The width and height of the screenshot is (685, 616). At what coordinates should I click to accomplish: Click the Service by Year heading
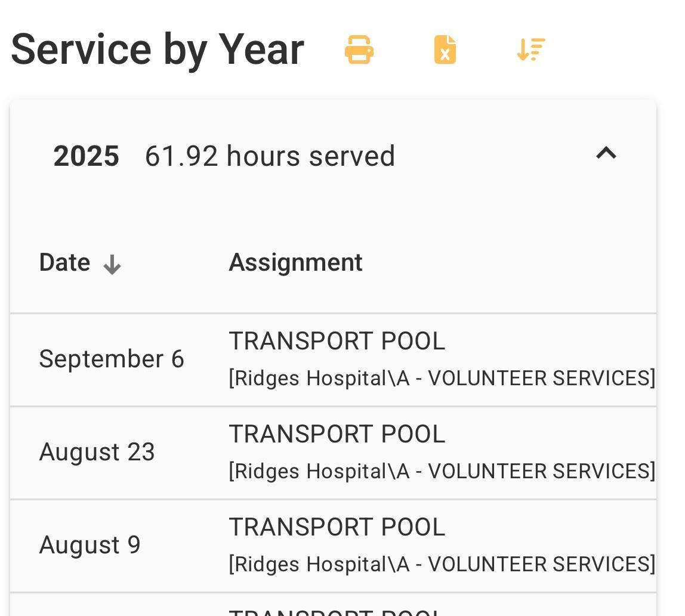click(158, 49)
